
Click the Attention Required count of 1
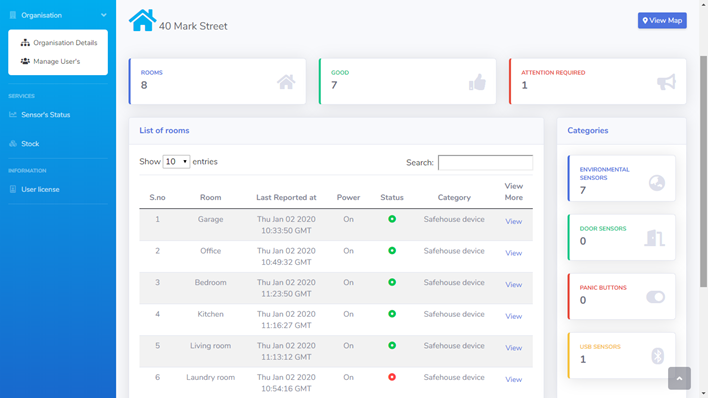524,85
